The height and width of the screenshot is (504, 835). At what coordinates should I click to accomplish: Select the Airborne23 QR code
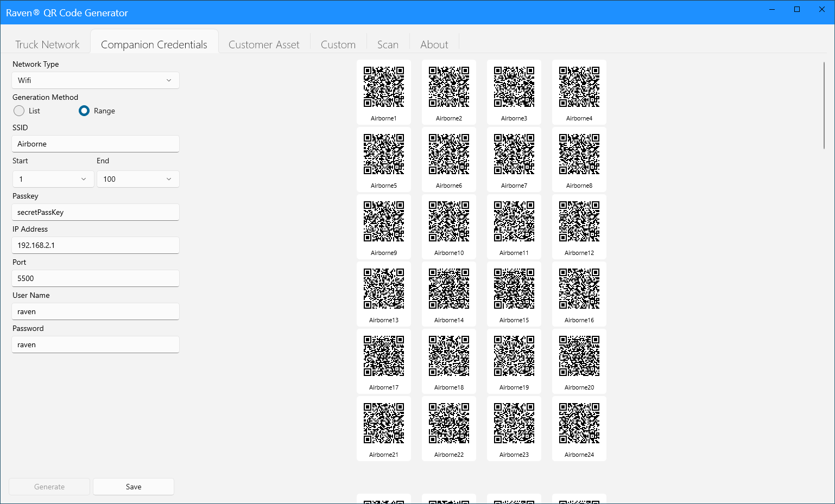coord(514,429)
